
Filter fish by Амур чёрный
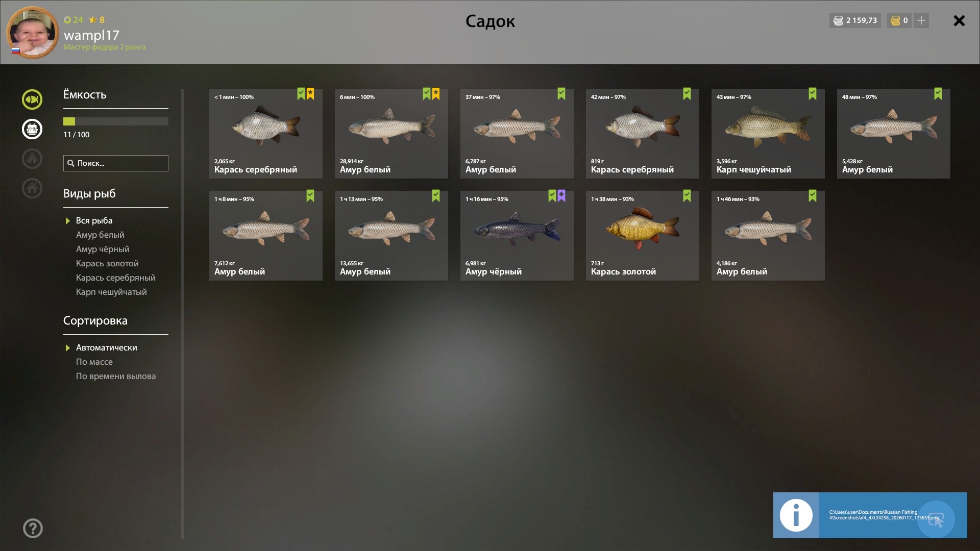[103, 249]
